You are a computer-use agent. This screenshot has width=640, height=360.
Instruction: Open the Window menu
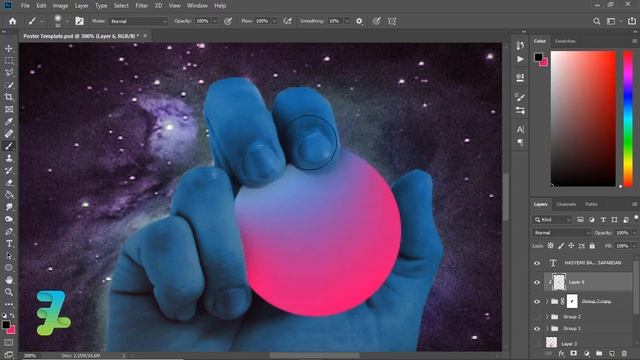click(197, 6)
